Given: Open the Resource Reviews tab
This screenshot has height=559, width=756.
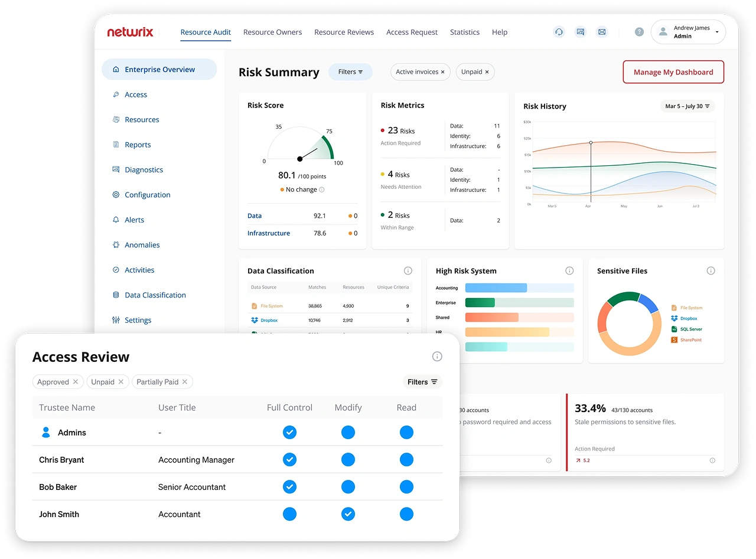Looking at the screenshot, I should [x=344, y=32].
